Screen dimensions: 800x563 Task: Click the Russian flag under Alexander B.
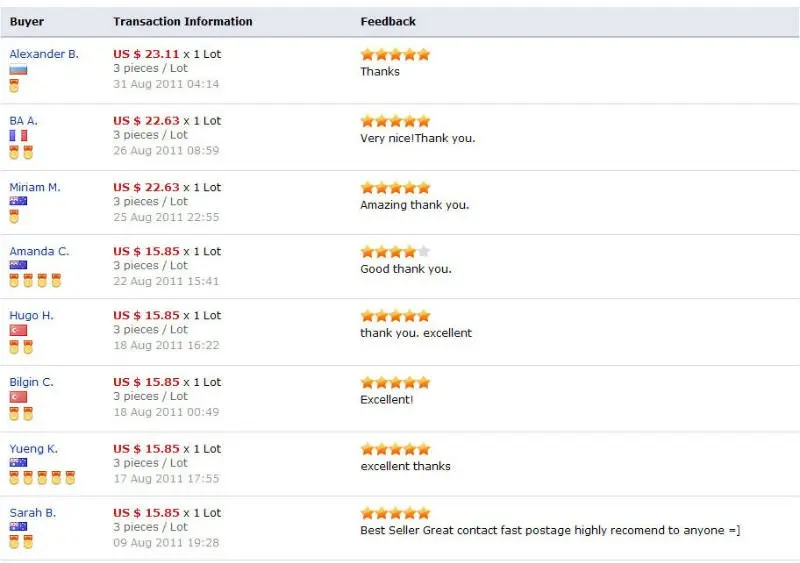click(18, 70)
